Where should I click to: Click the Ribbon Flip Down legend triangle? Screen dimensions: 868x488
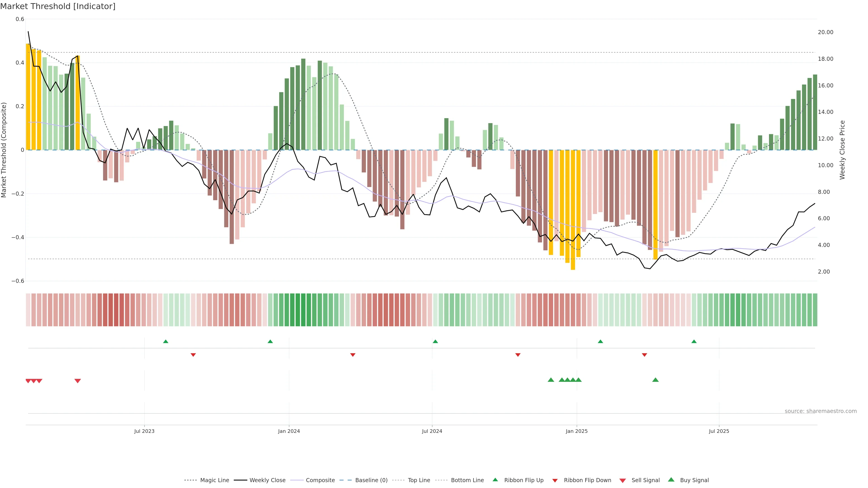555,481
